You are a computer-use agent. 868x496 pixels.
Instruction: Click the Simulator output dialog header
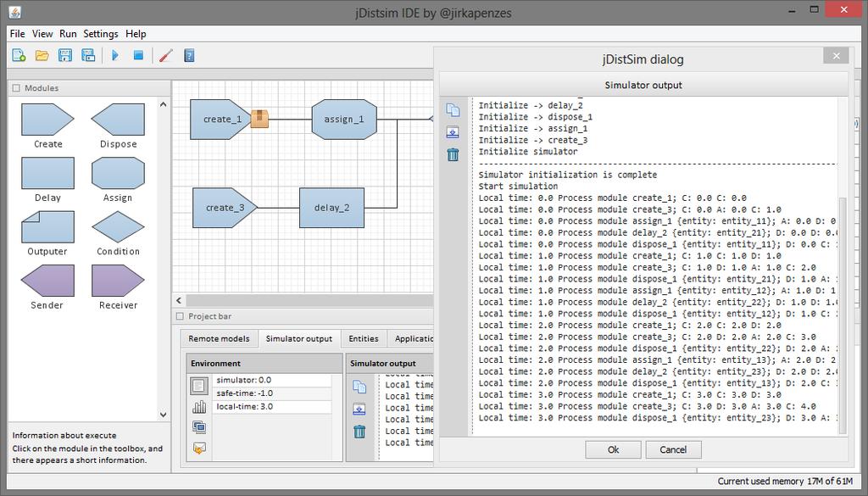(x=643, y=86)
